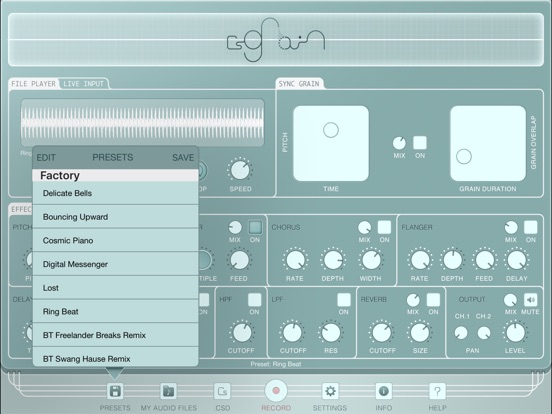Click the Speed knob
Viewport: 552px width, 414px height.
click(240, 170)
